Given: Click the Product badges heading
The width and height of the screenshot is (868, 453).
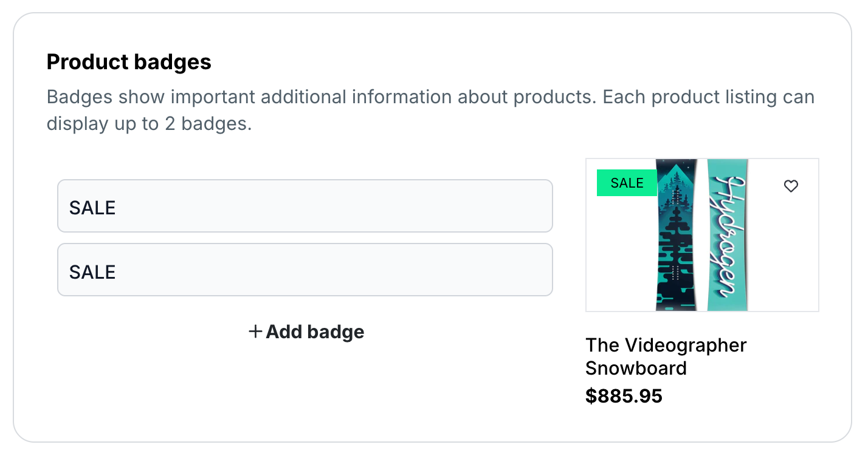Looking at the screenshot, I should pyautogui.click(x=129, y=62).
